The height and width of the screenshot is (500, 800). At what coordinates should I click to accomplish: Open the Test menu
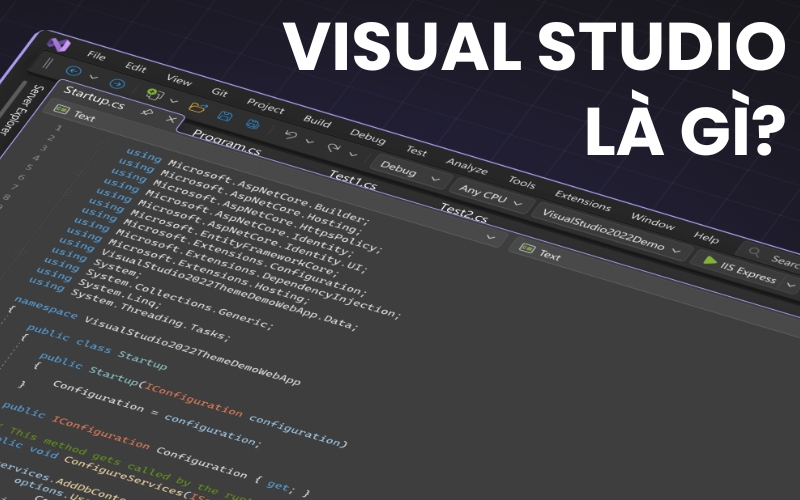click(416, 151)
